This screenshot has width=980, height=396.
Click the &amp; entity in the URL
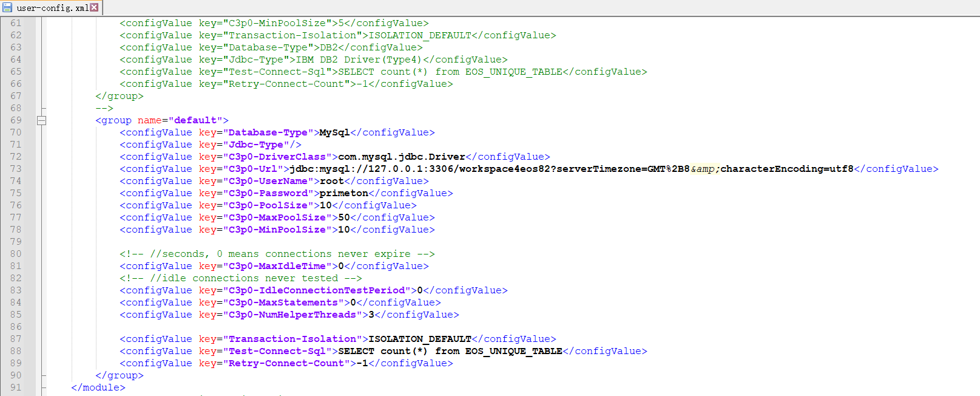click(x=705, y=169)
